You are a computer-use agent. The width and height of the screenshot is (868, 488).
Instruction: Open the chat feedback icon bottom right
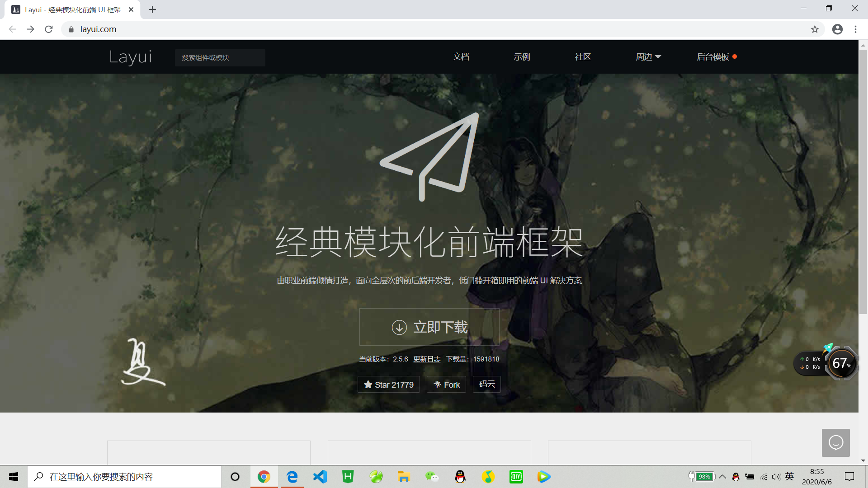coord(835,442)
